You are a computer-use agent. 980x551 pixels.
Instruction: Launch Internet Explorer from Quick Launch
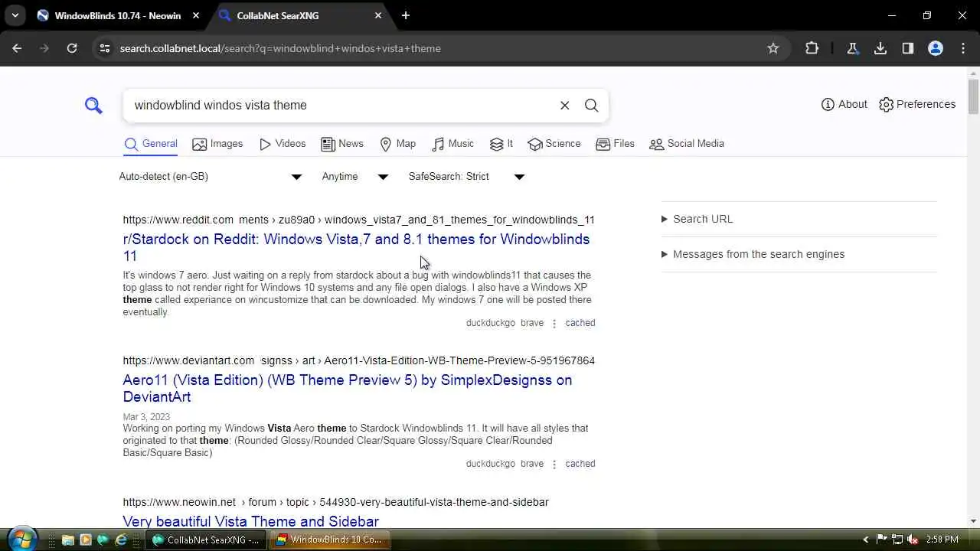coord(121,540)
